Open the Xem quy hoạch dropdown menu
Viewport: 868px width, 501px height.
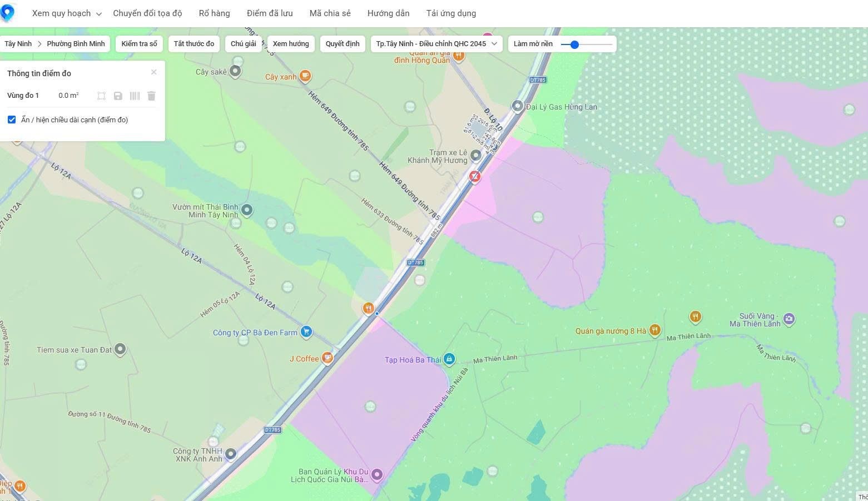(x=67, y=13)
